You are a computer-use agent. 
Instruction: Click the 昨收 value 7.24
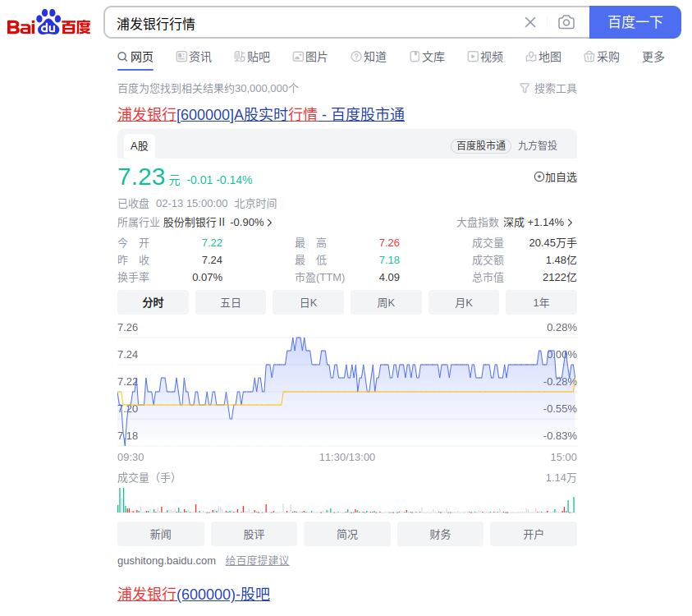pyautogui.click(x=212, y=260)
